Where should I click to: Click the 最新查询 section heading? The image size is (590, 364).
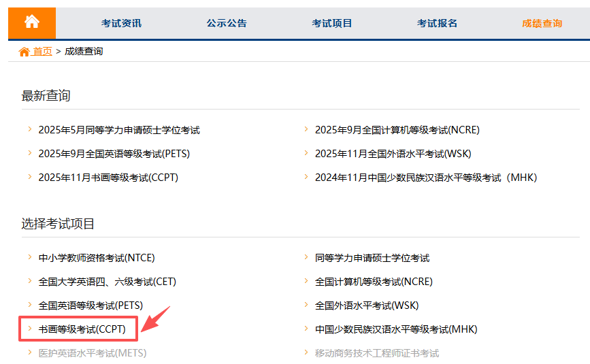(46, 95)
